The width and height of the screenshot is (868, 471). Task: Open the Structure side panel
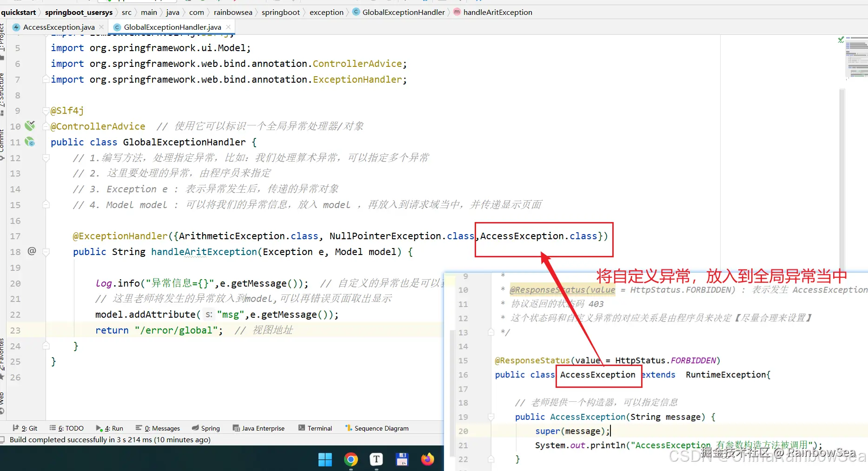pyautogui.click(x=2, y=95)
